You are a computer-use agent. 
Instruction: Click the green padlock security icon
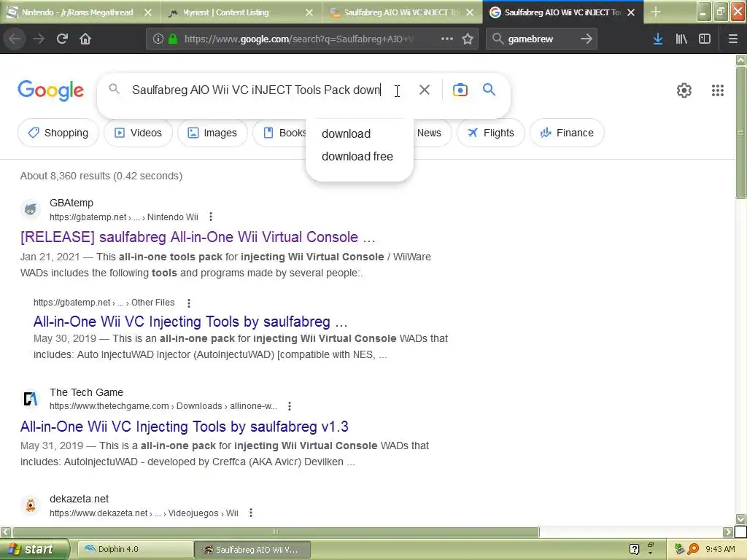pos(173,39)
